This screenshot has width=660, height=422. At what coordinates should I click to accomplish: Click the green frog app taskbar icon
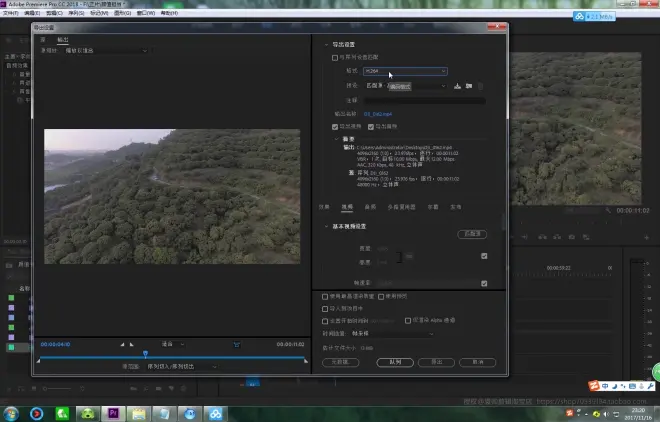[87, 414]
